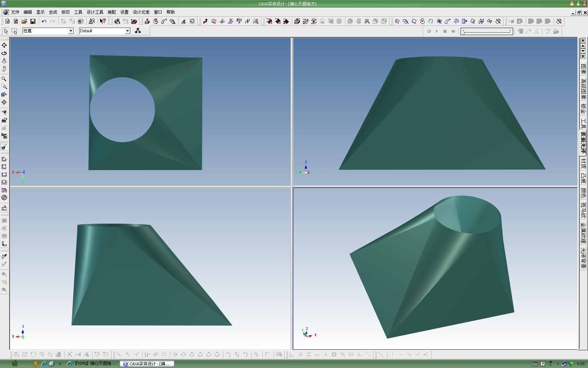Click the f(x) parameter icon

pos(239,21)
